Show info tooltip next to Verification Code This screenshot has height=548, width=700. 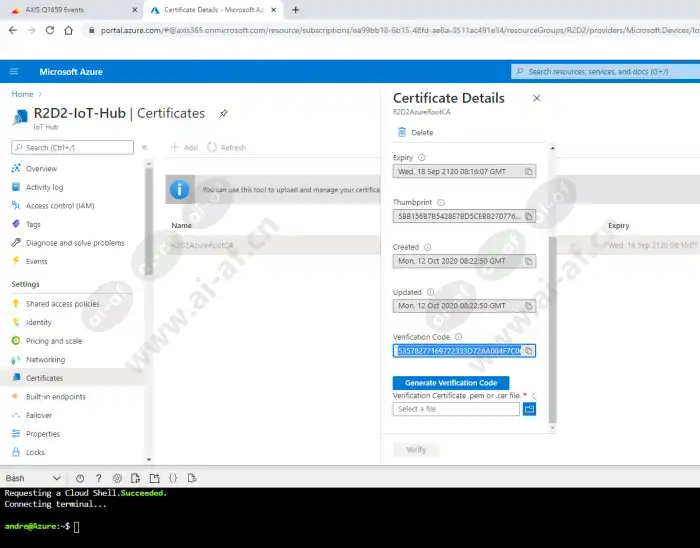tap(458, 336)
